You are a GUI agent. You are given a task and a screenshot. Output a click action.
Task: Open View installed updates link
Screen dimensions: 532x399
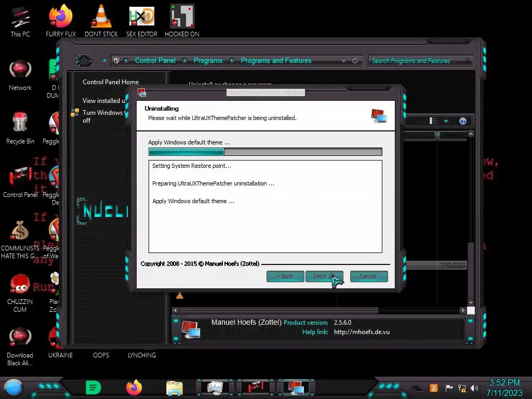104,101
